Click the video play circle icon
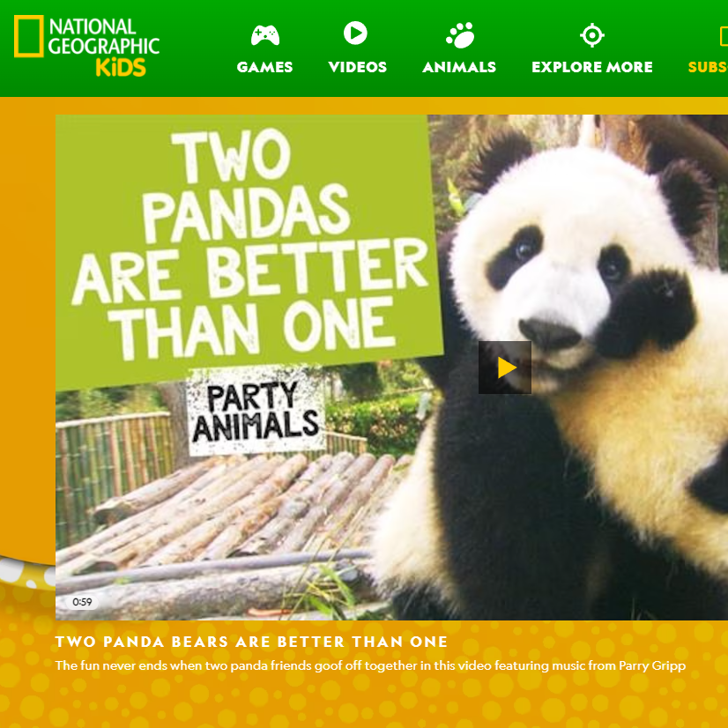The image size is (728, 728). [x=355, y=33]
